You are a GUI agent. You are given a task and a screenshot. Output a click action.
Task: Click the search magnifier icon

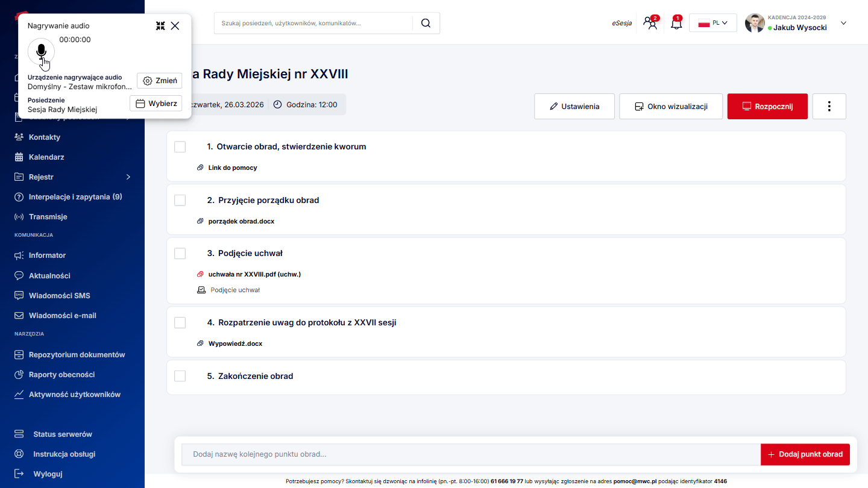pyautogui.click(x=426, y=23)
